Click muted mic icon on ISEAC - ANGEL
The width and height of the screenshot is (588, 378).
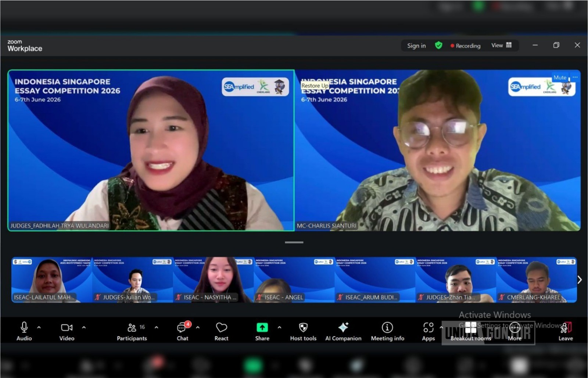tap(259, 297)
